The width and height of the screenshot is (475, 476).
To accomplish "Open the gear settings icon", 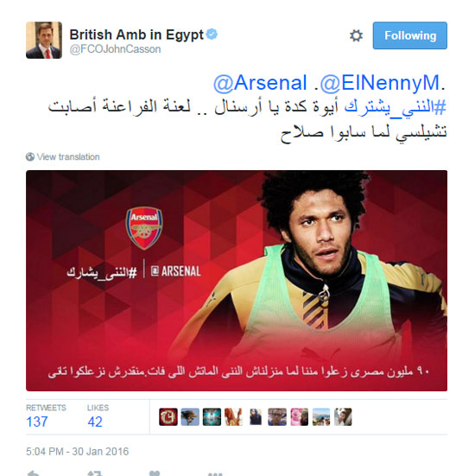I will coord(356,35).
